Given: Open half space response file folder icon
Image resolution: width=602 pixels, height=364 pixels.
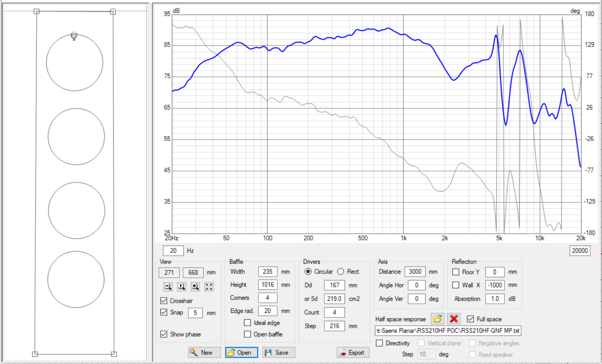Looking at the screenshot, I should (437, 319).
